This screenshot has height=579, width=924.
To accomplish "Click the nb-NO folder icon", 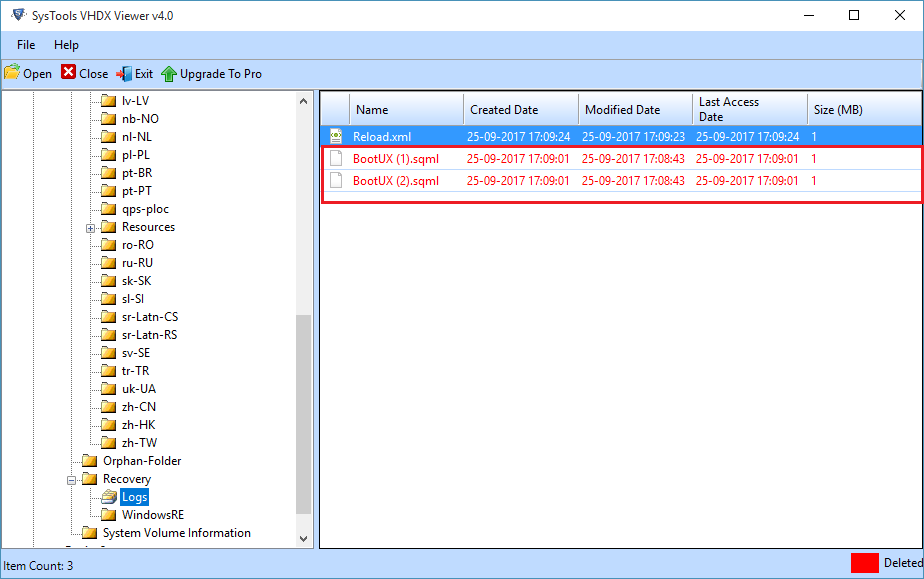I will point(108,118).
